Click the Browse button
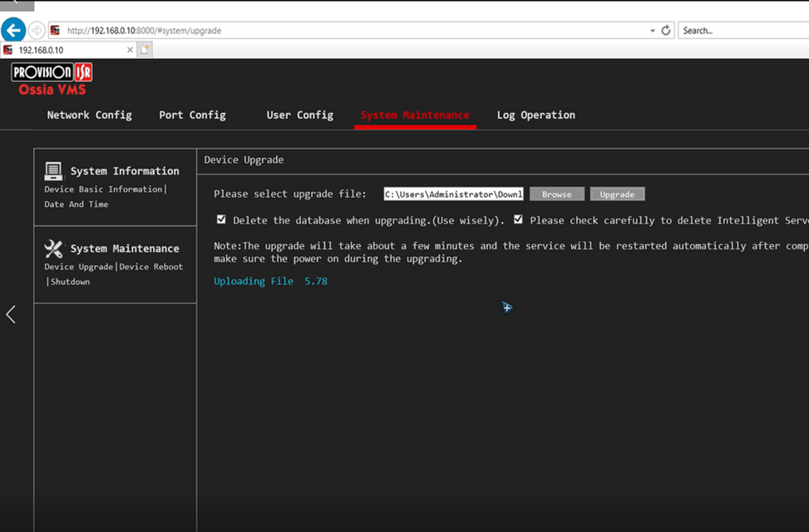This screenshot has width=809, height=532. pos(557,194)
